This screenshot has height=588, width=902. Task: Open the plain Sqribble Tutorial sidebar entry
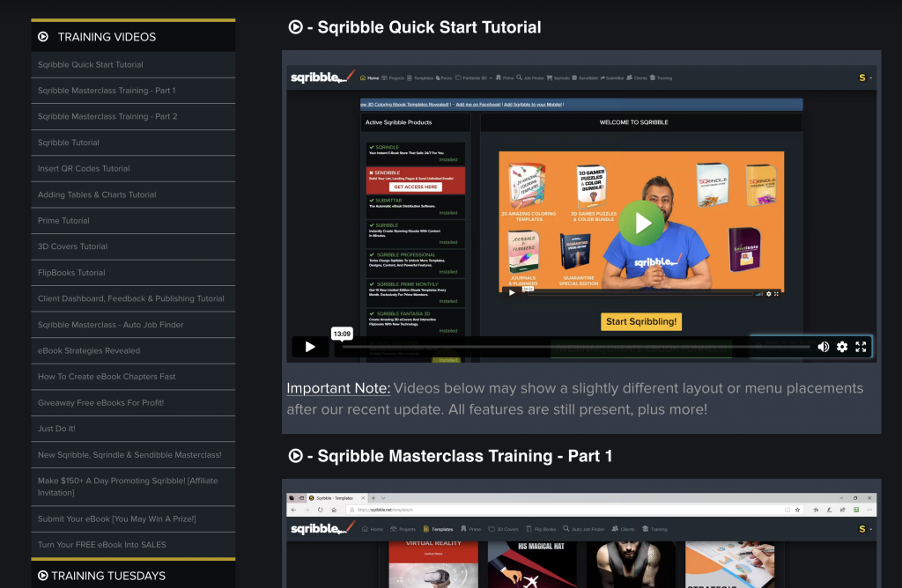(x=133, y=143)
